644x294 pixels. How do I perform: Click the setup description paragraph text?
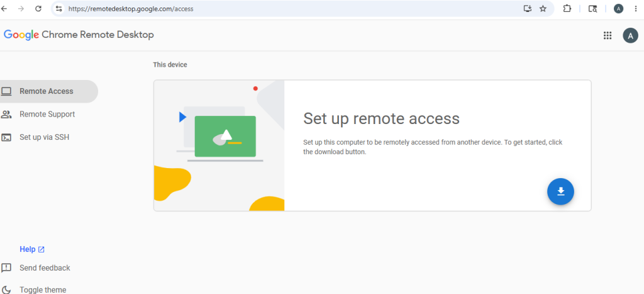[x=433, y=147]
